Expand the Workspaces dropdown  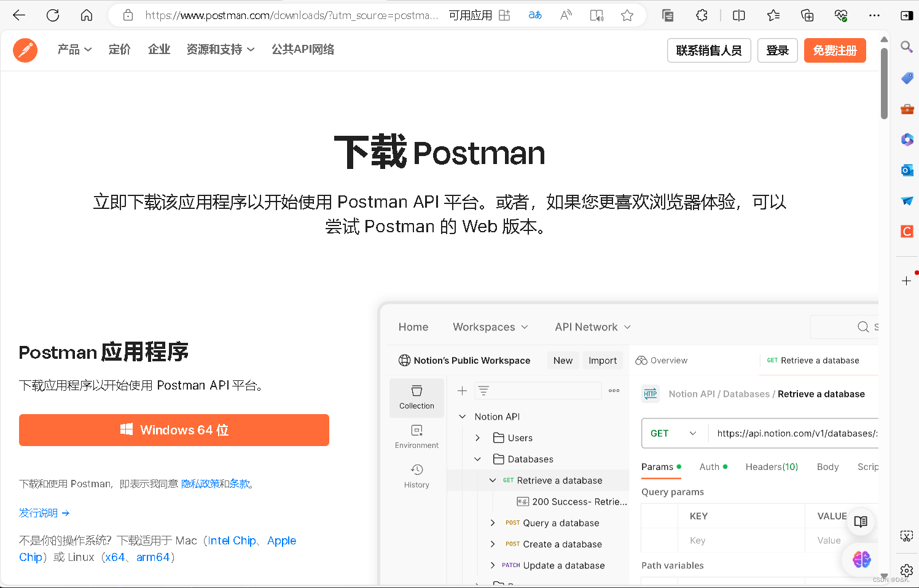pos(490,327)
